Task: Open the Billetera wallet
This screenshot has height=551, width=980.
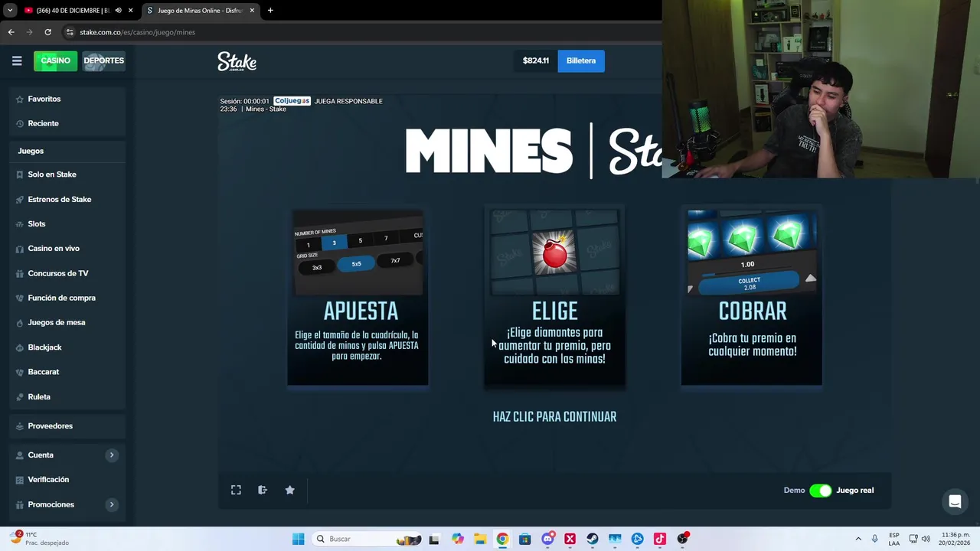Action: 581,60
